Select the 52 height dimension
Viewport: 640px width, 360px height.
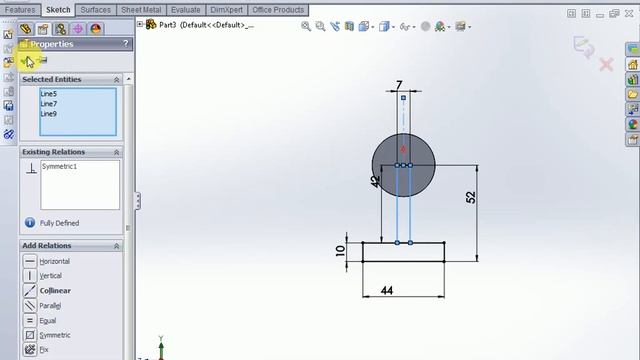(471, 197)
